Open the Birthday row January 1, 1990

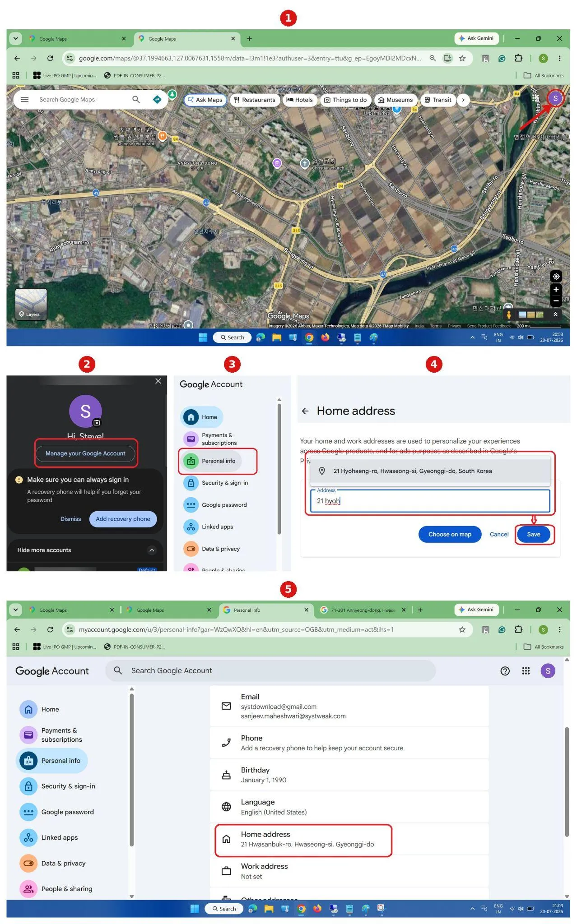pyautogui.click(x=349, y=775)
